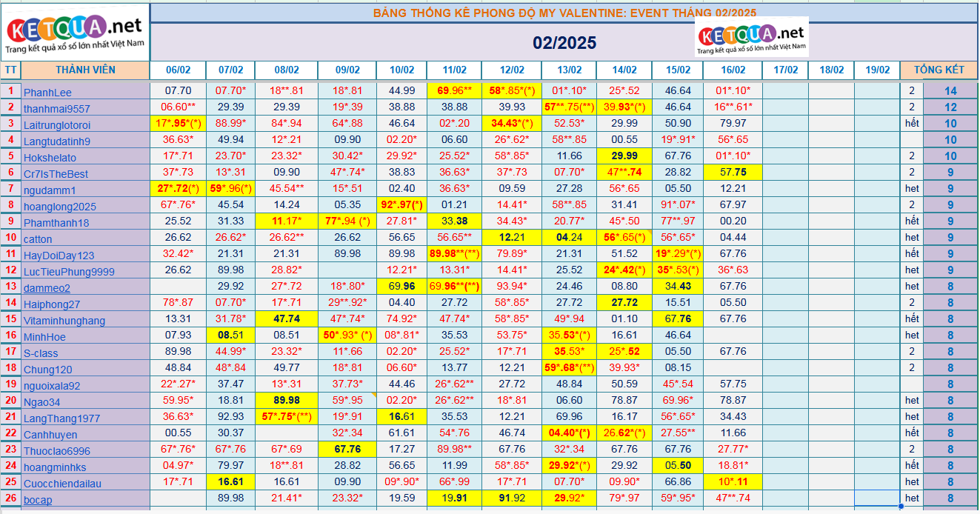Select Laitrunglotoroi's highlighted 06/02 cell '17*.95*(*)'

(x=178, y=124)
